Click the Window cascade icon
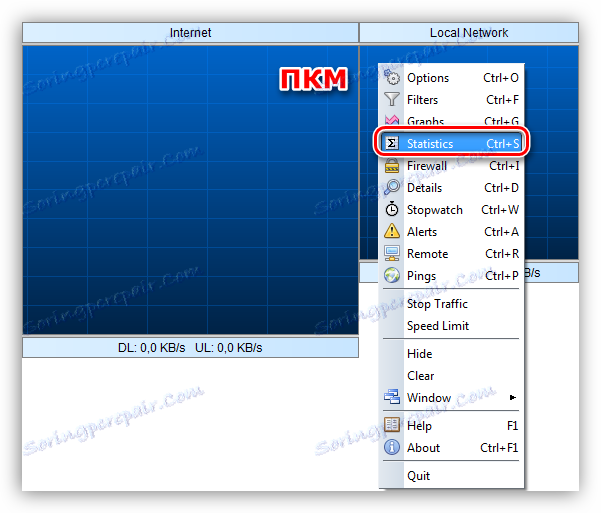601x513 pixels. coord(392,397)
